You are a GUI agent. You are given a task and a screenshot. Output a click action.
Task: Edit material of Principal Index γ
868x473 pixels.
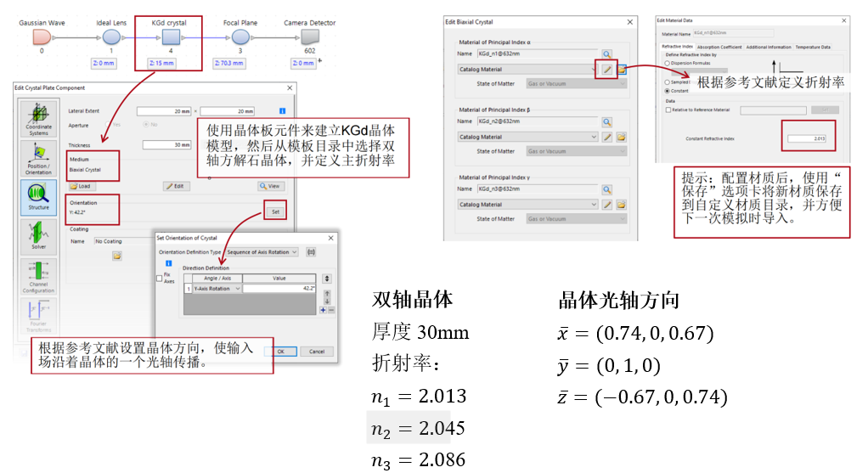(x=606, y=204)
